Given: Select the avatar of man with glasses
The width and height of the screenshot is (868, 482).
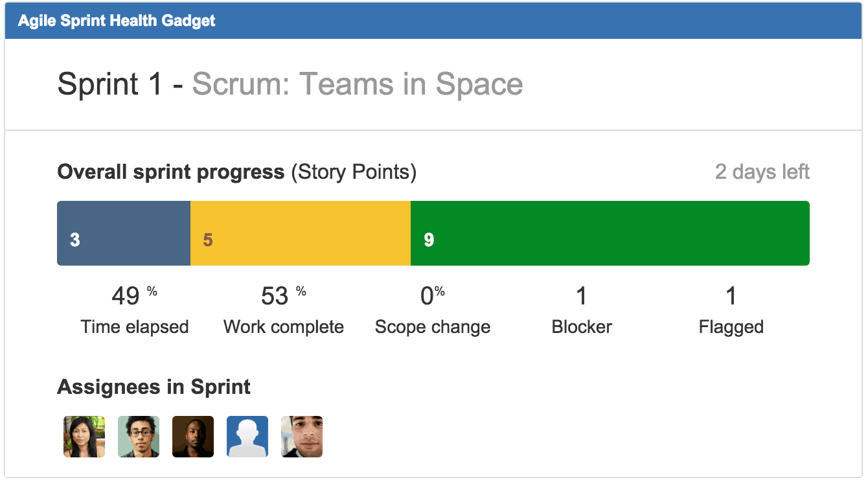Looking at the screenshot, I should (139, 437).
